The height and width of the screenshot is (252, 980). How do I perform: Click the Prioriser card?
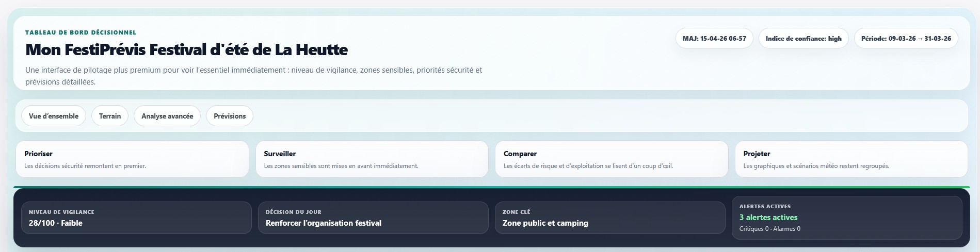132,159
